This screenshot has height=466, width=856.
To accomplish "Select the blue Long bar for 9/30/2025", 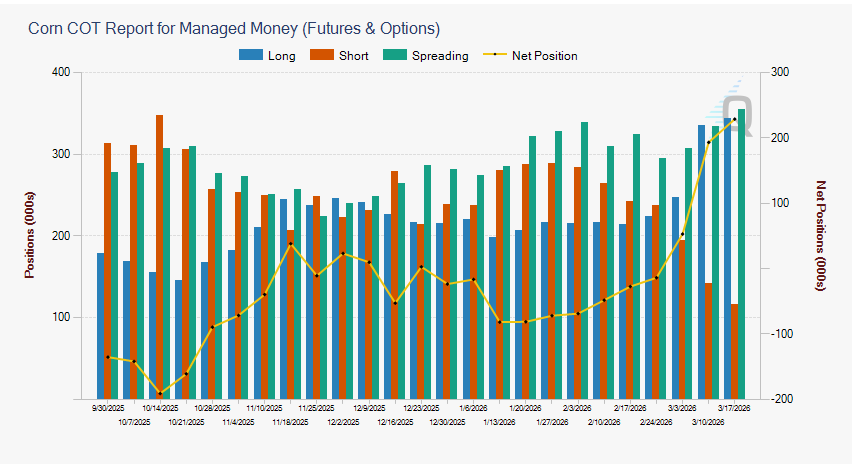I will click(x=100, y=326).
